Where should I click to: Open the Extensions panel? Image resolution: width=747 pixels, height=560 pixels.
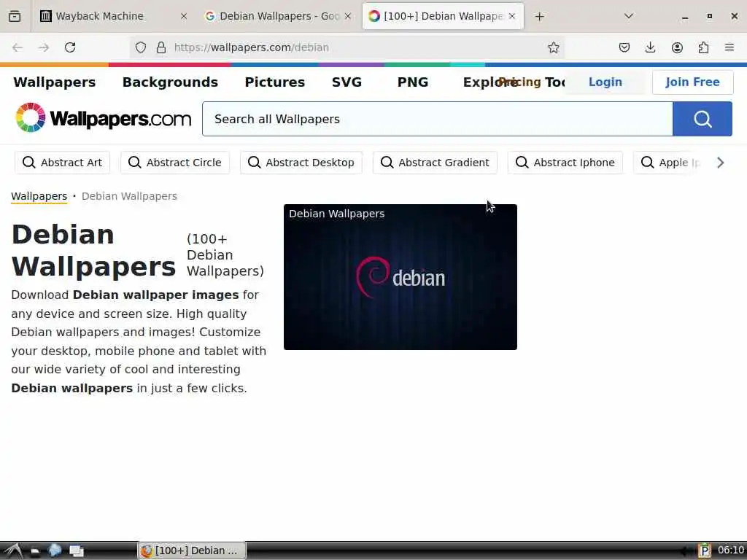point(703,47)
